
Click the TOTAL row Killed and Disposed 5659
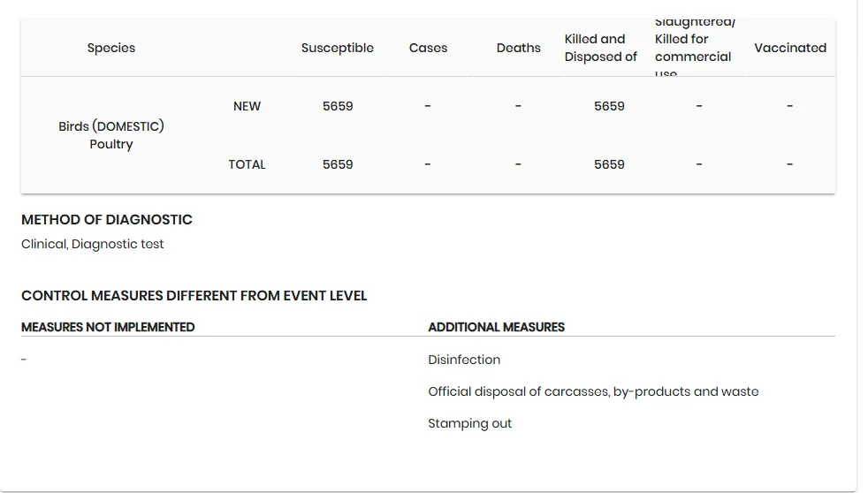pyautogui.click(x=609, y=165)
